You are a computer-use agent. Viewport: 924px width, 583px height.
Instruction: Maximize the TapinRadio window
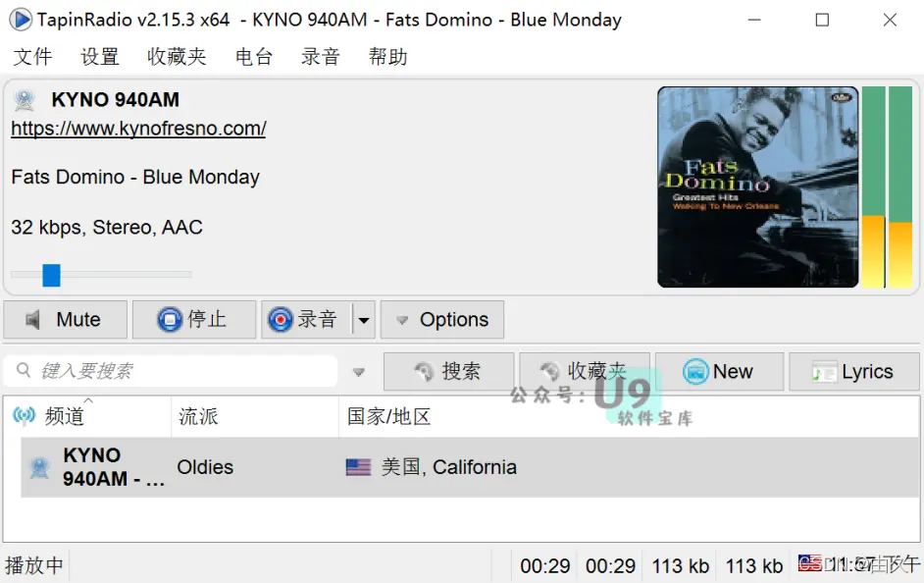[822, 20]
